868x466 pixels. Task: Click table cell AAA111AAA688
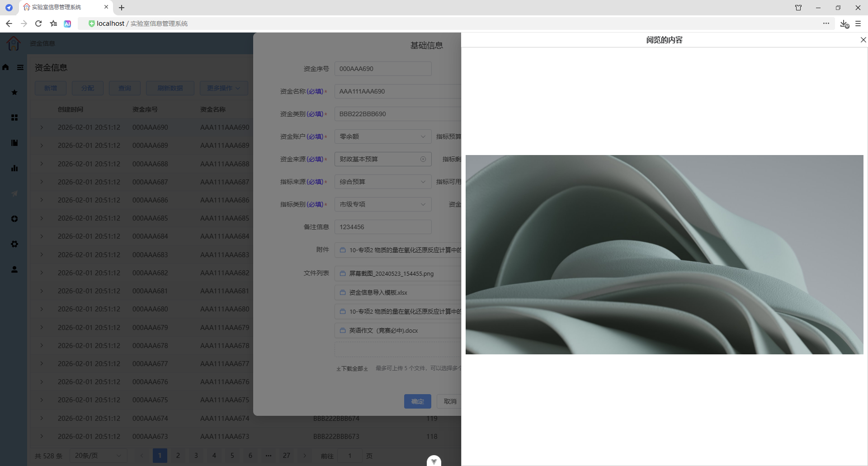click(x=225, y=164)
